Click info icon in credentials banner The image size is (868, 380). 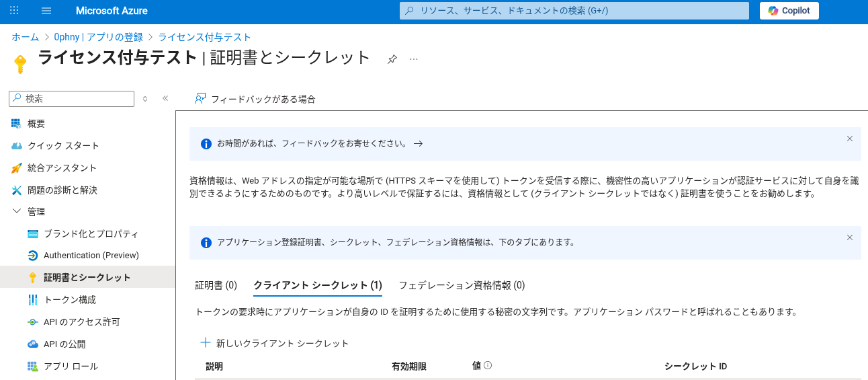pos(206,243)
